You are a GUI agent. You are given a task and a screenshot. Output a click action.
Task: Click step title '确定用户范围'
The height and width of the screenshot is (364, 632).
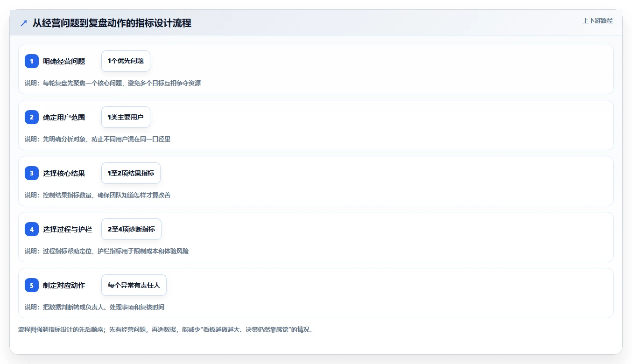(64, 117)
